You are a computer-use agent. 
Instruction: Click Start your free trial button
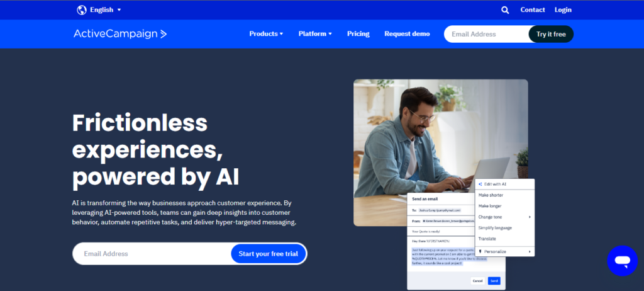pos(268,254)
